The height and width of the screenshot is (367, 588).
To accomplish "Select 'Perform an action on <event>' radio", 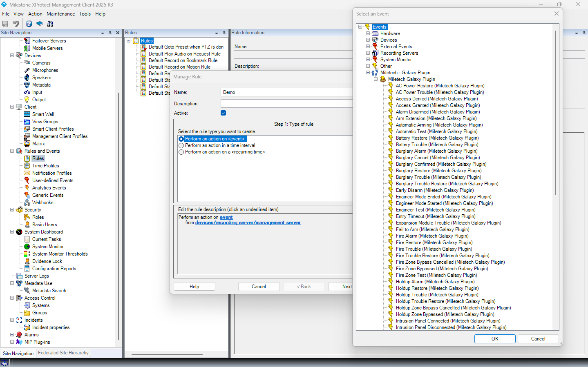I will point(181,139).
